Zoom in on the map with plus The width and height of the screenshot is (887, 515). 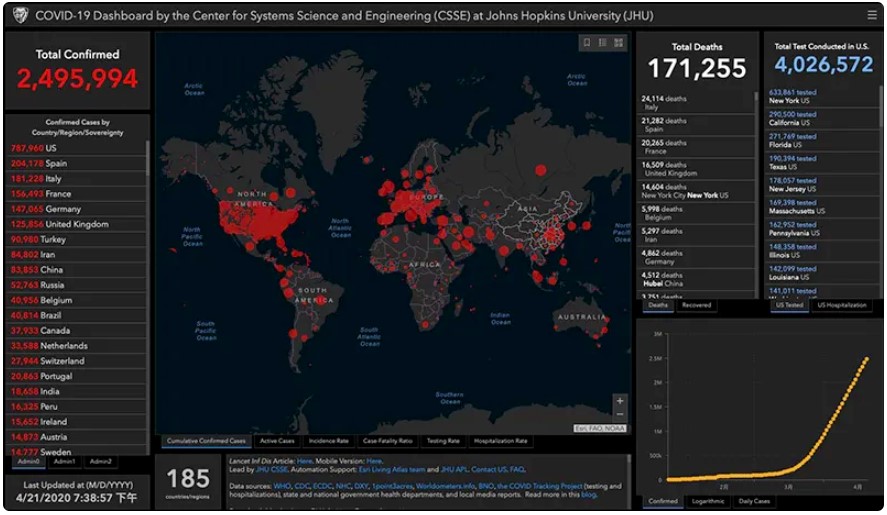pos(619,401)
